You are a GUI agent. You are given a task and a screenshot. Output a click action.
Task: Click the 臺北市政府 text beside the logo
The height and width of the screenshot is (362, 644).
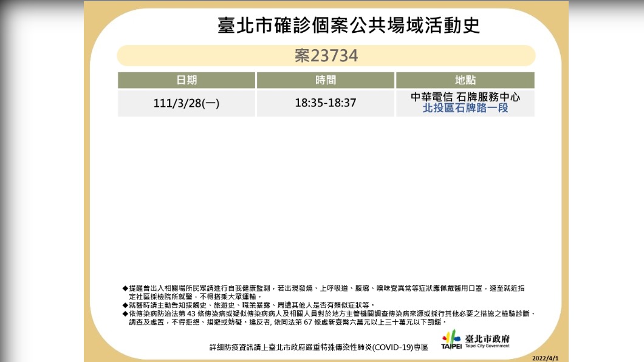click(x=487, y=338)
